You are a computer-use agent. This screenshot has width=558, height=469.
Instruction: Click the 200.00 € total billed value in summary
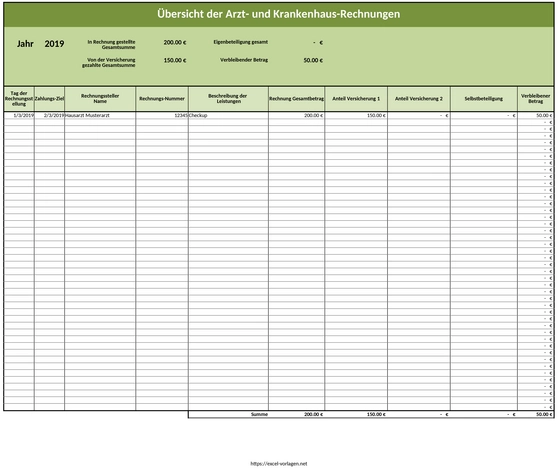pyautogui.click(x=175, y=42)
